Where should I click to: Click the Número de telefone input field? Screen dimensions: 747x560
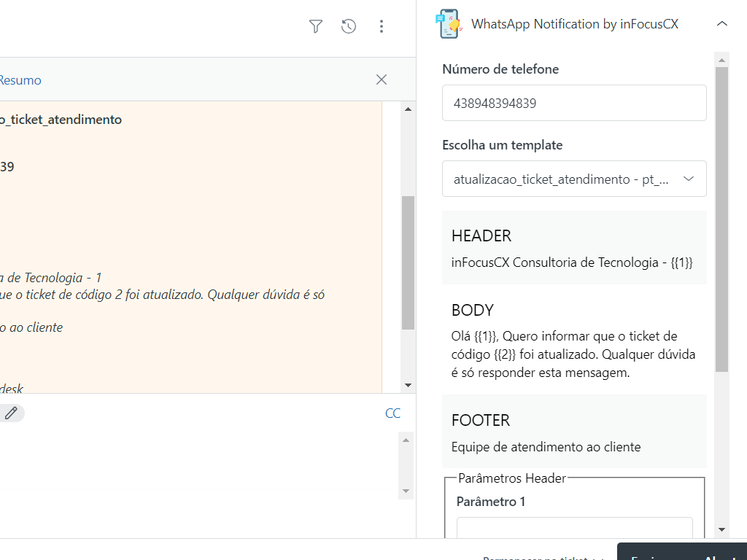pos(574,103)
